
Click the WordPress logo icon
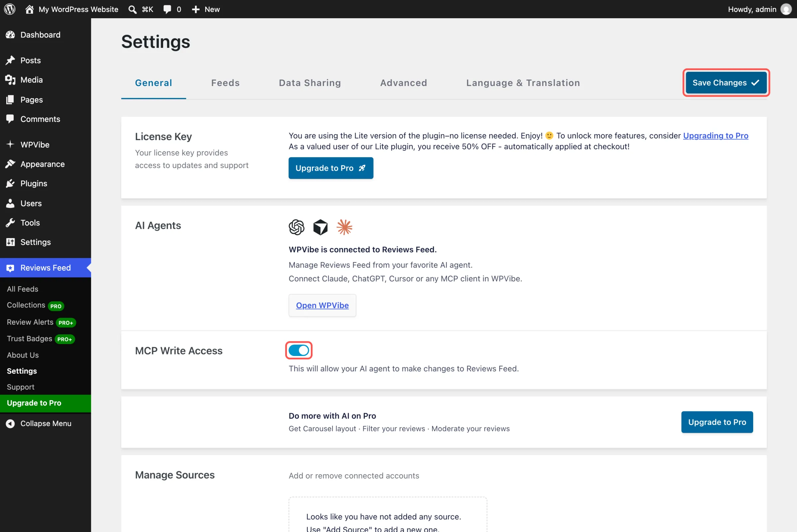(10, 9)
